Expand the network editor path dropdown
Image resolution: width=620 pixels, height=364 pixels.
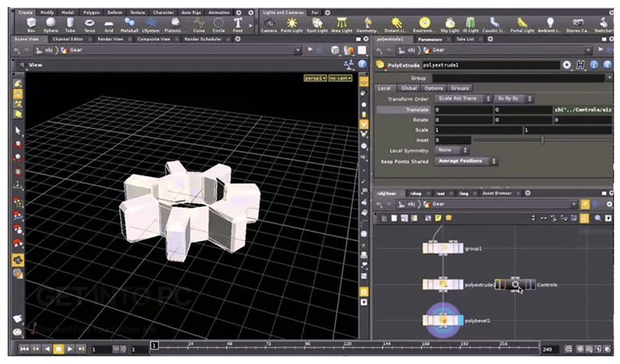tap(574, 204)
